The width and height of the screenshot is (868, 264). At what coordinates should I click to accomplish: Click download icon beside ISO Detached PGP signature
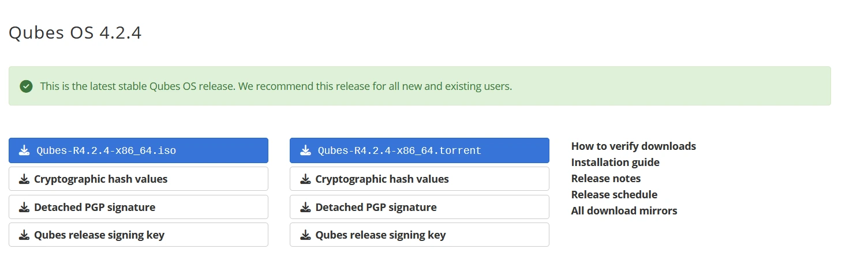[x=24, y=208]
